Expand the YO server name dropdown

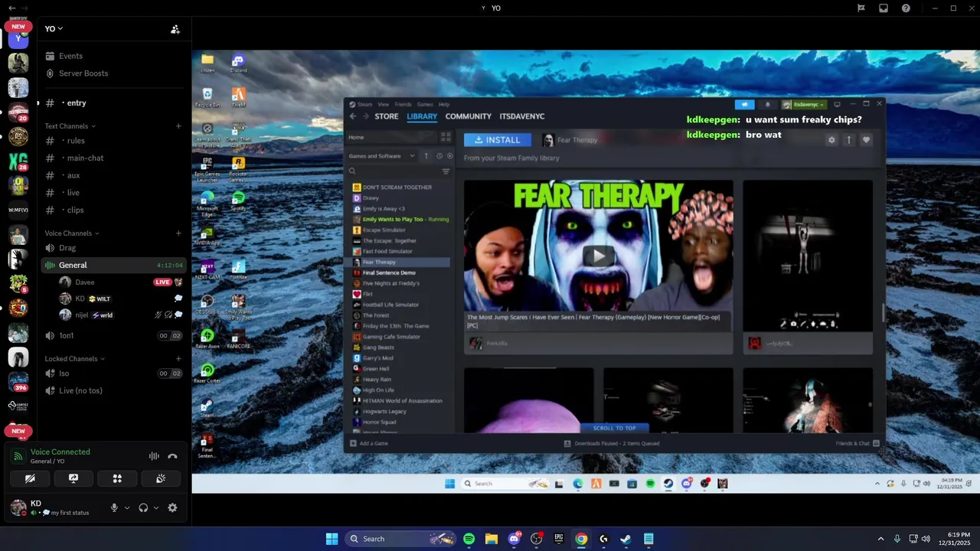click(x=54, y=29)
